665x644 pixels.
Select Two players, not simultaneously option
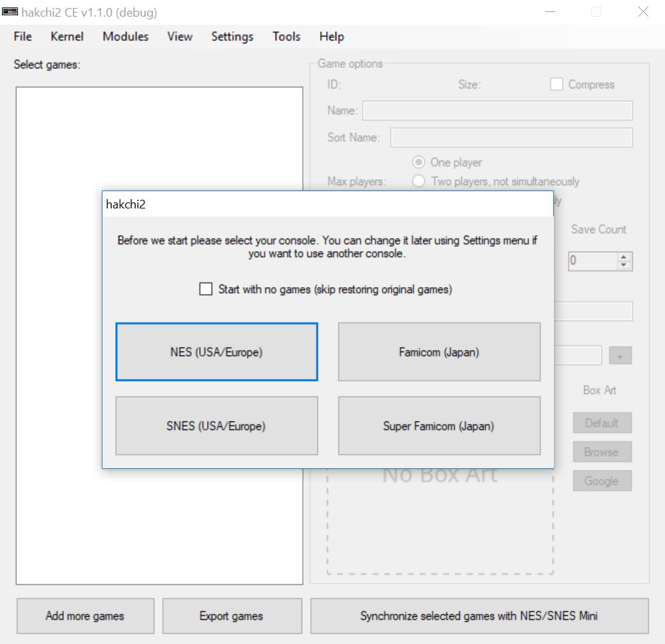[x=419, y=181]
